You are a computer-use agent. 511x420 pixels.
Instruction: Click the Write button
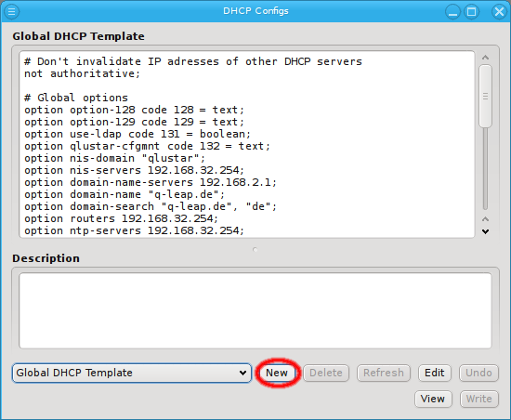coord(479,399)
